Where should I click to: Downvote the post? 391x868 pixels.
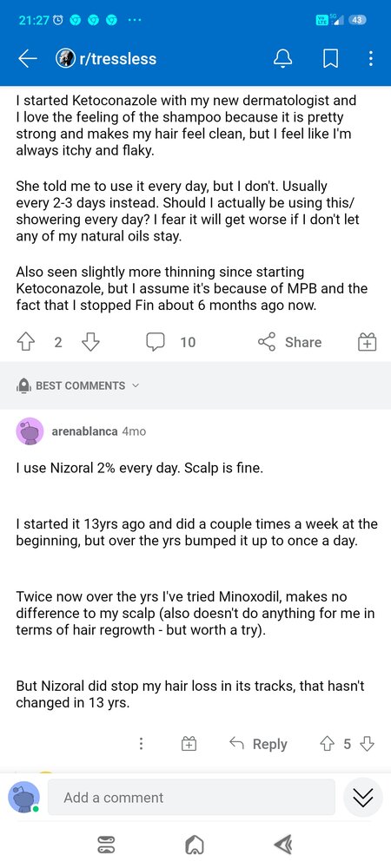click(90, 342)
